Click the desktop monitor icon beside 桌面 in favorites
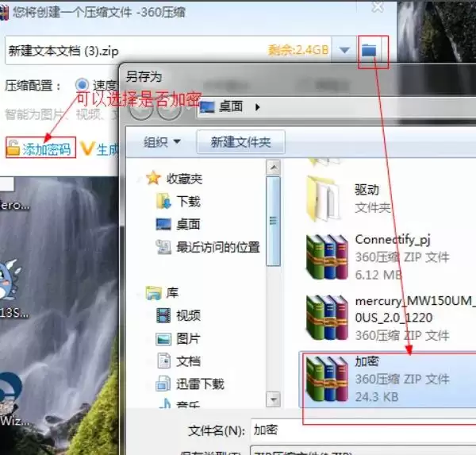This screenshot has height=455, width=476. 163,224
